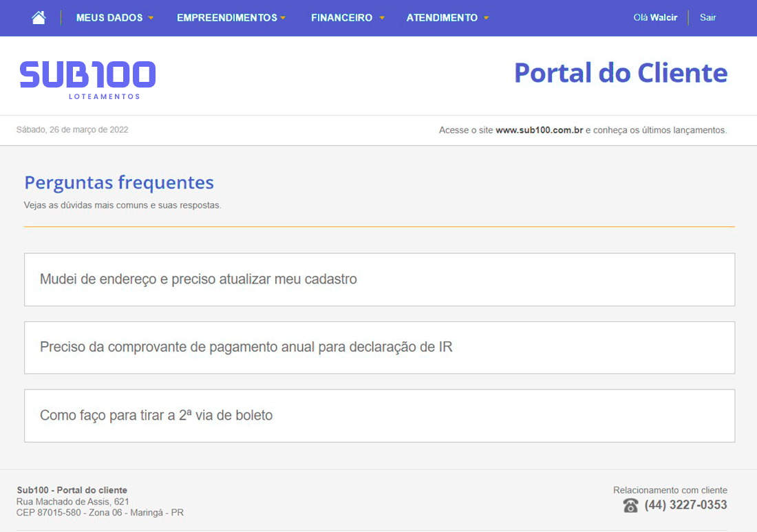Image resolution: width=757 pixels, height=532 pixels.
Task: Click the Sair link to log out
Action: point(707,17)
